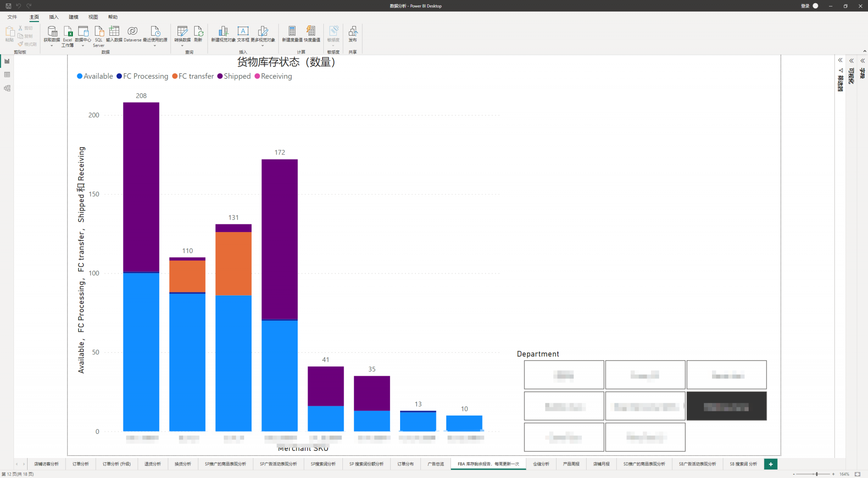Click the Dataverse icon
This screenshot has height=478, width=868.
pyautogui.click(x=132, y=31)
